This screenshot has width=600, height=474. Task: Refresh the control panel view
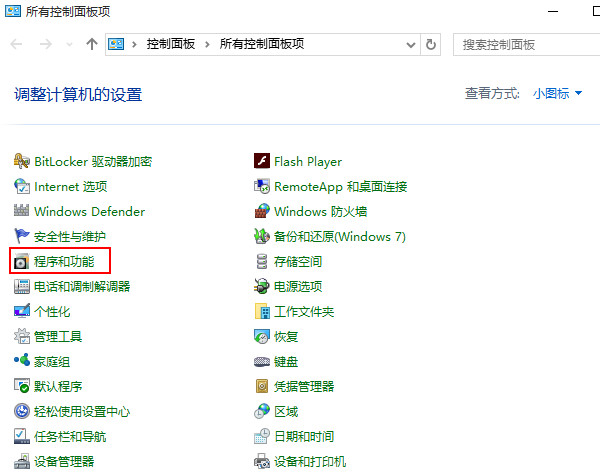click(430, 45)
